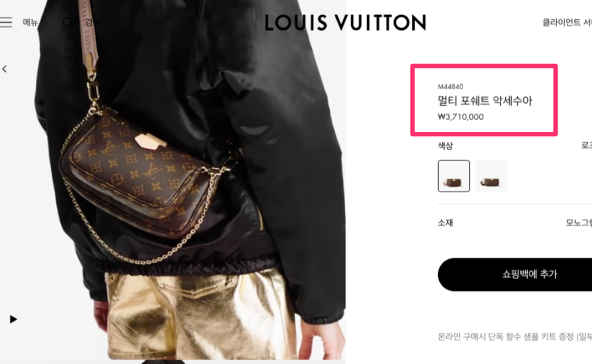Screen dimensions: 592x364
Task: Select the product code M44840
Action: click(450, 87)
